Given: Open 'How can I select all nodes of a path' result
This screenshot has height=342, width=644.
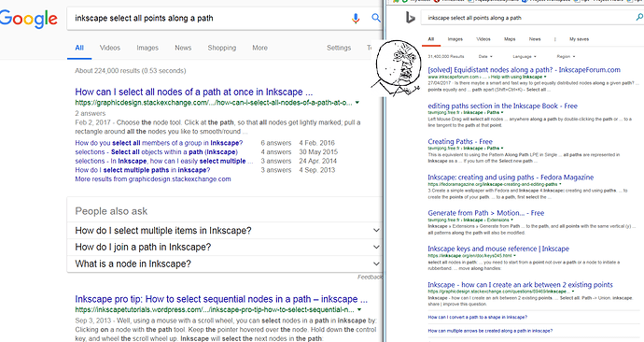Looking at the screenshot, I should pos(193,92).
